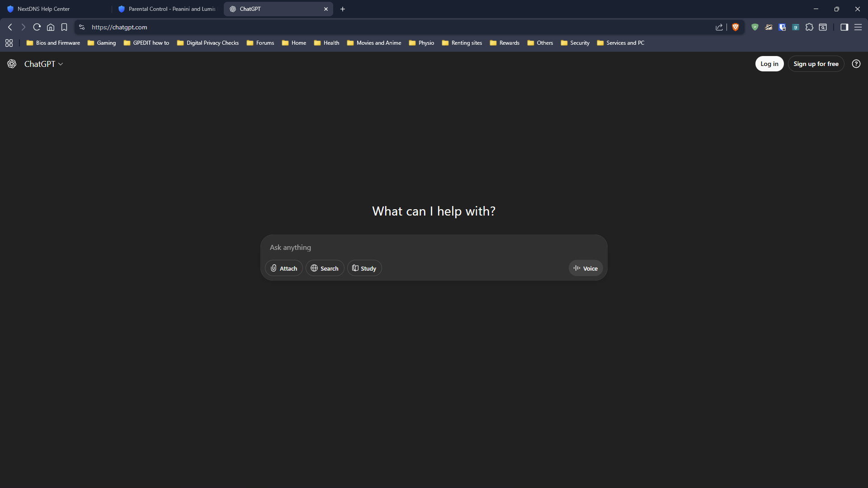868x488 pixels.
Task: Open the Security bookmarks folder
Action: pos(575,43)
